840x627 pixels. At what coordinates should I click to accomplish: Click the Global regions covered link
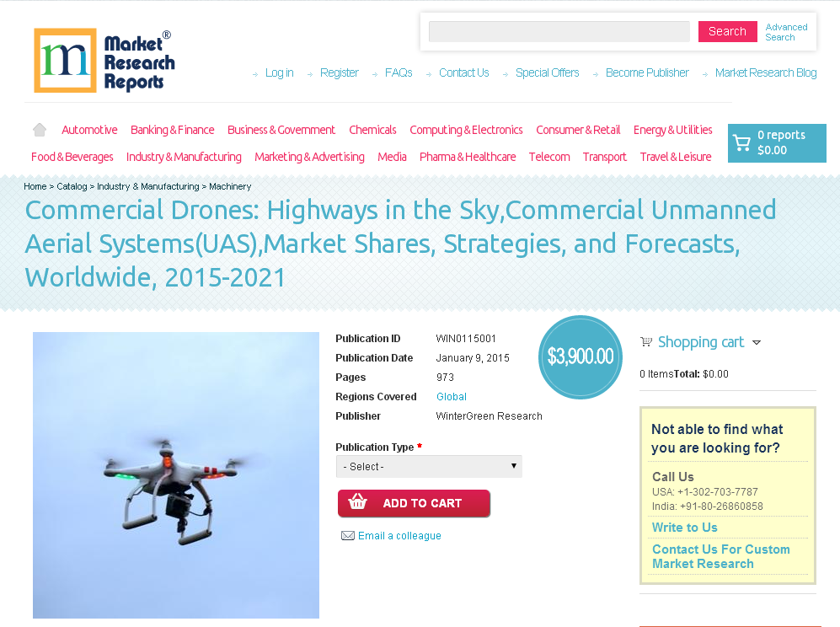pyautogui.click(x=452, y=396)
